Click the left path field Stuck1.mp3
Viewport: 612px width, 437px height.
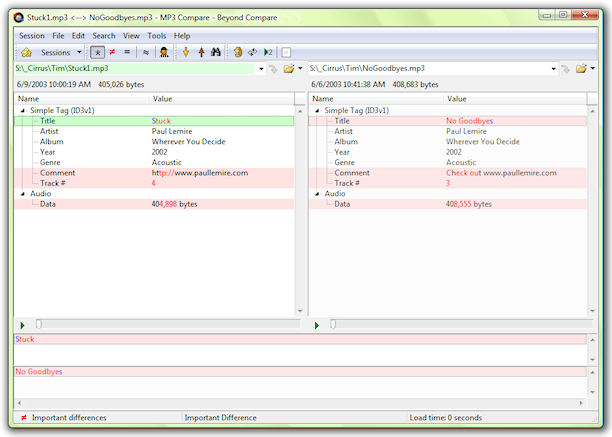click(135, 68)
